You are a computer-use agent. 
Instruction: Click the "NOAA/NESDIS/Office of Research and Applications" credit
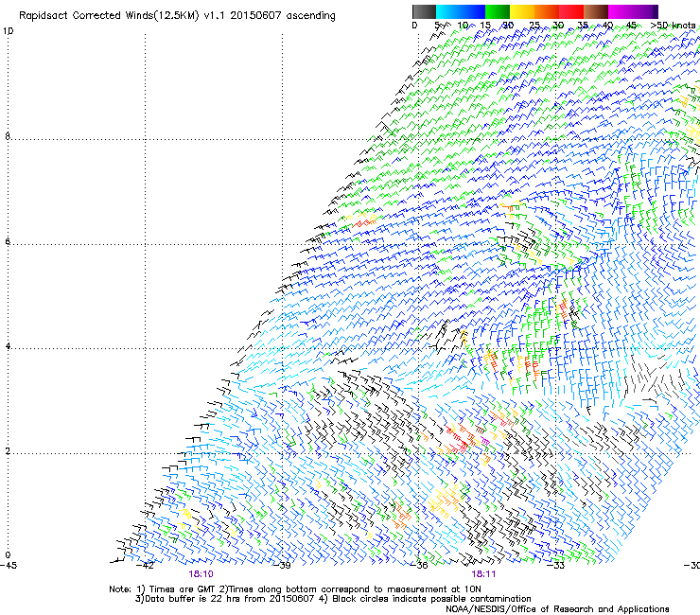point(557,609)
